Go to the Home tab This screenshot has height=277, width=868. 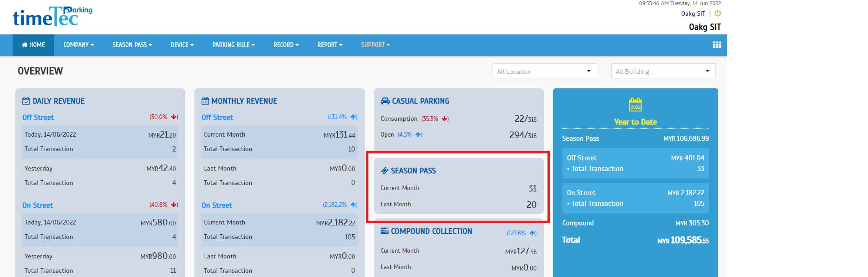tap(33, 45)
